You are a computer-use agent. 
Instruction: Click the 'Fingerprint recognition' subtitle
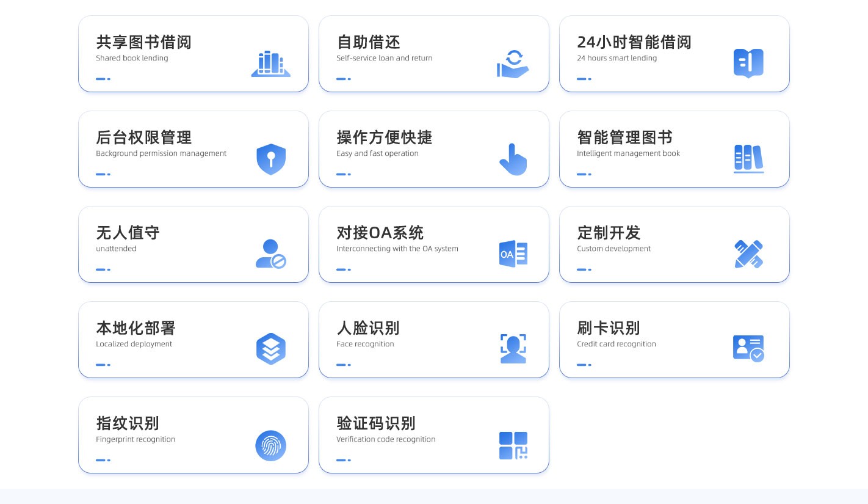(x=136, y=439)
